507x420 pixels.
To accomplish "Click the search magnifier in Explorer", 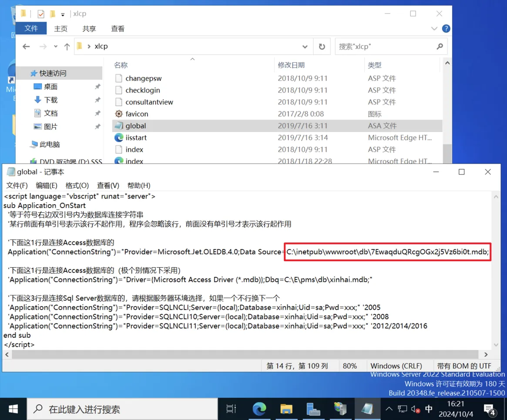I will (x=440, y=47).
